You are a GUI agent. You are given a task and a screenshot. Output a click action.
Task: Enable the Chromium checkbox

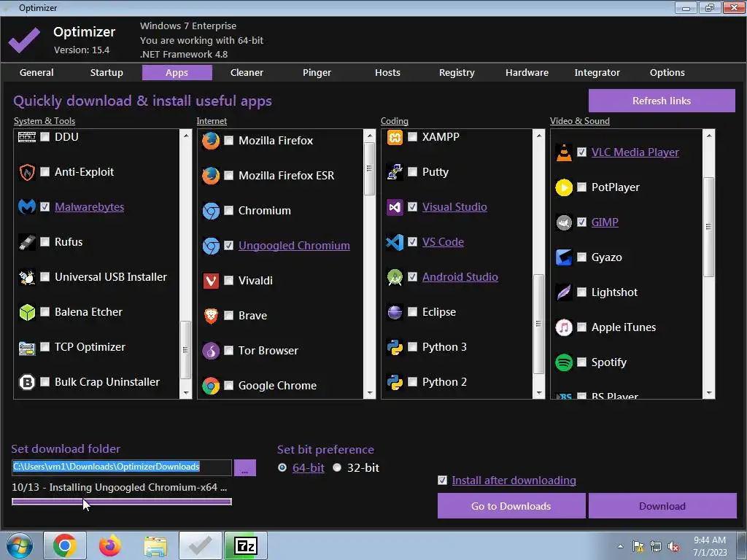pos(228,211)
